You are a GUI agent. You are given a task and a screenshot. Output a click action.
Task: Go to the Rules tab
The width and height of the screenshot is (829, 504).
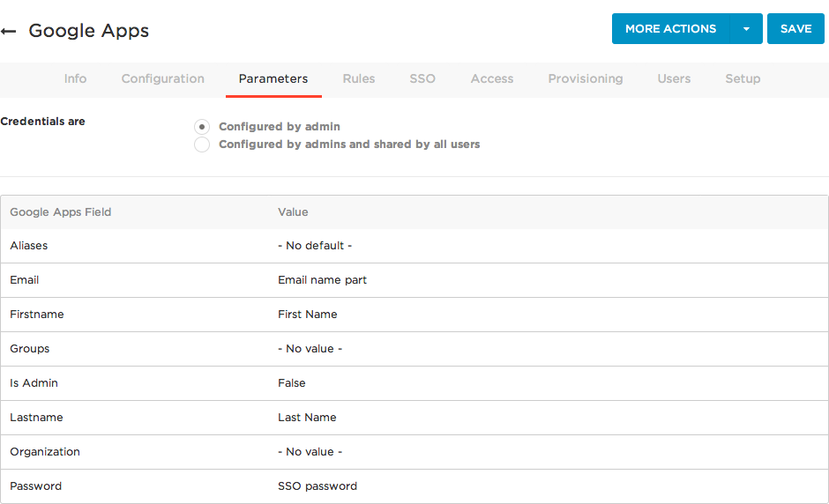(x=358, y=78)
